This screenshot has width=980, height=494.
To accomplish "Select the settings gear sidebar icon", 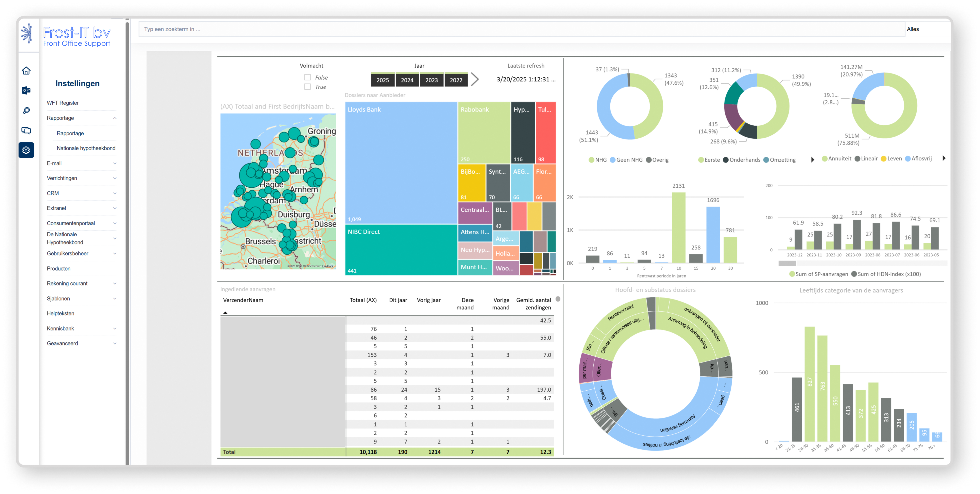I will coord(26,150).
